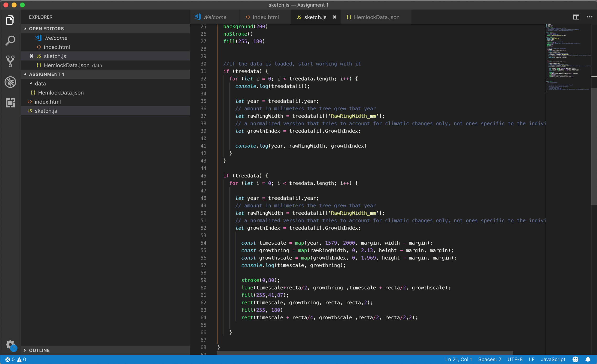Viewport: 597px width, 364px height.
Task: Click the Ln 21, Col 1 indicator
Action: point(458,359)
